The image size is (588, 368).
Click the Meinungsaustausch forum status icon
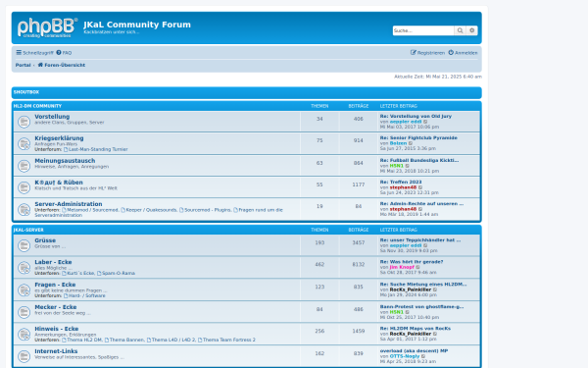point(24,166)
